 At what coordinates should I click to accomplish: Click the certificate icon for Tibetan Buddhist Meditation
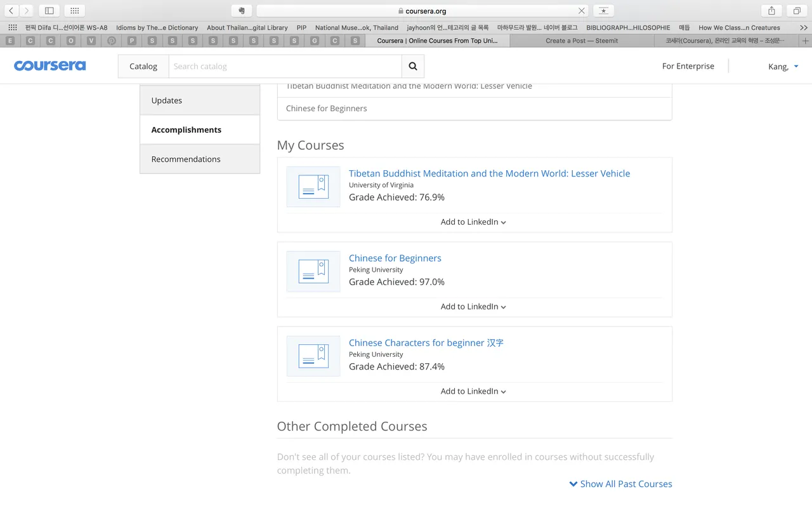point(313,187)
